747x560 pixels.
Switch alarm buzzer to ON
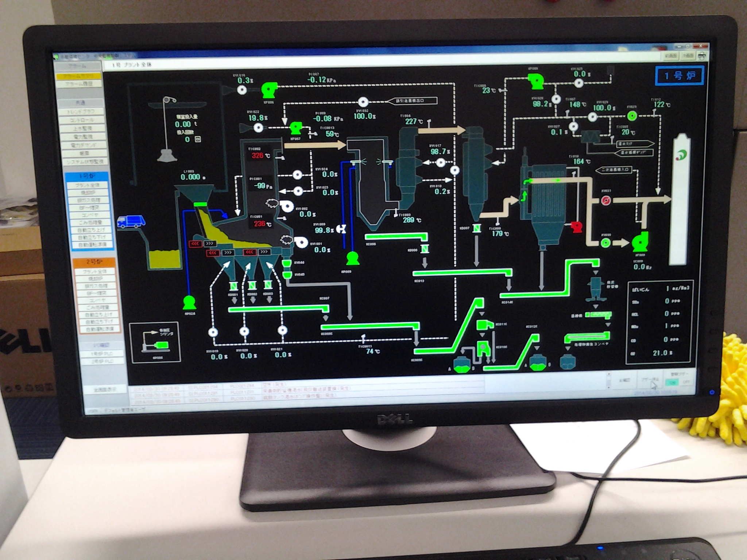tap(672, 382)
